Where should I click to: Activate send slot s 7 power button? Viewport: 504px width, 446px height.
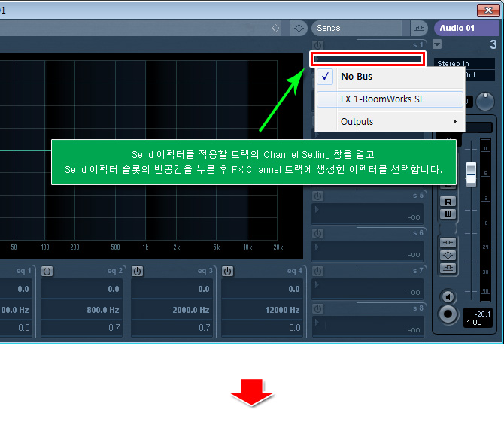point(318,271)
